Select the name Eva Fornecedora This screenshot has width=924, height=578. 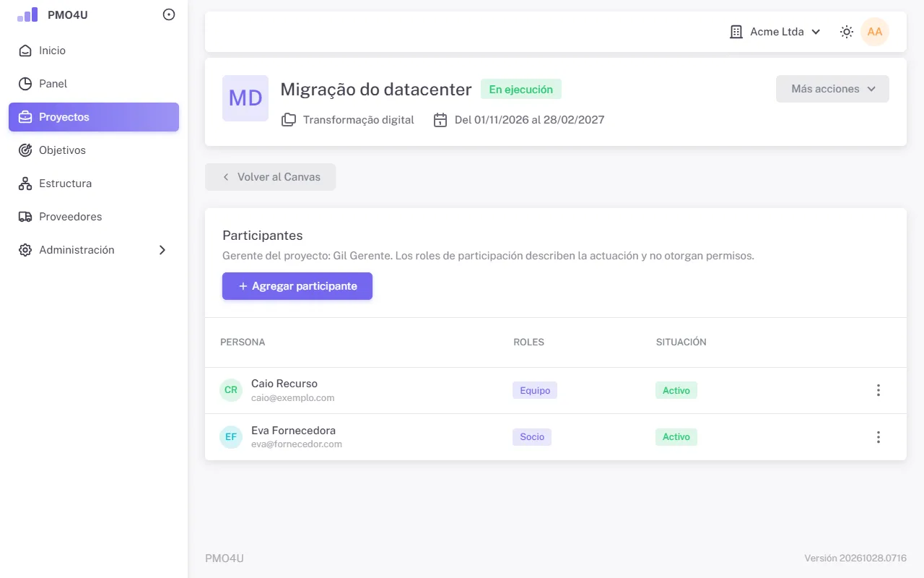click(x=293, y=431)
